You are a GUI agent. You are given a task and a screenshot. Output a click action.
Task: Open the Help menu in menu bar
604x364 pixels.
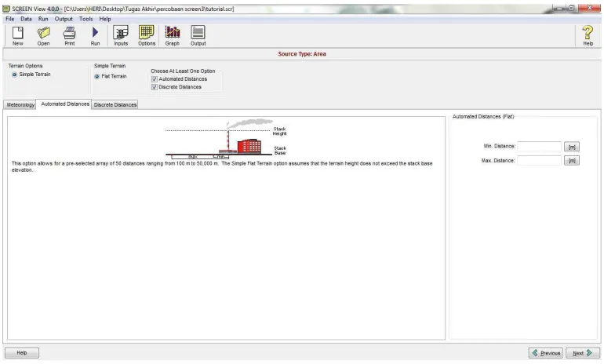pyautogui.click(x=105, y=19)
